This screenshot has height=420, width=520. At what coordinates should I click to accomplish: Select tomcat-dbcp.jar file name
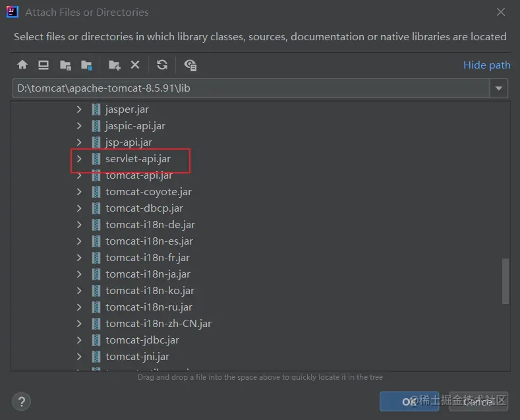[144, 208]
